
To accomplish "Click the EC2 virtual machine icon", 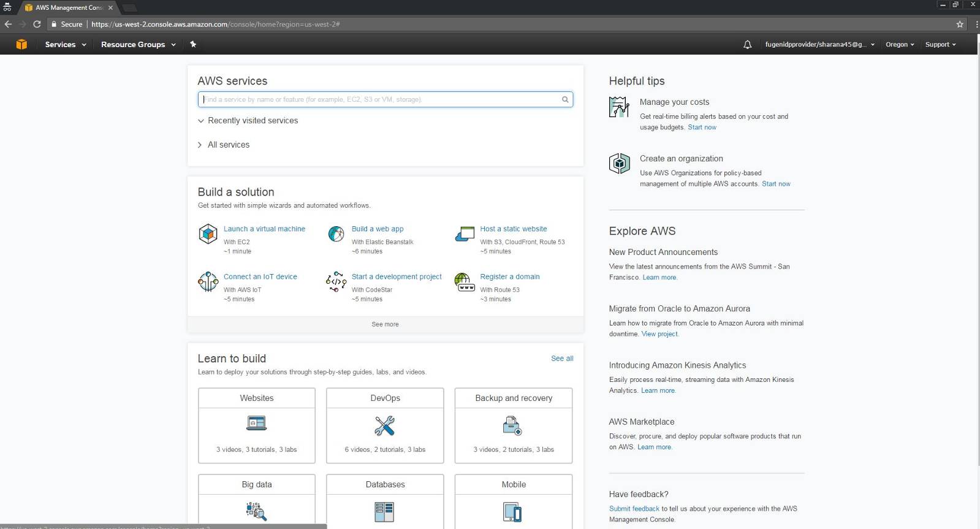I will (208, 234).
